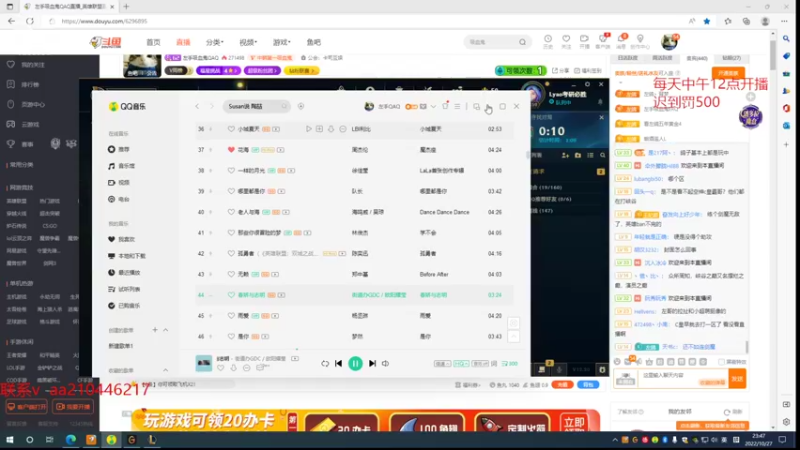This screenshot has height=450, width=800.
Task: Open the sound effect dropdown in player bar
Action: click(480, 364)
